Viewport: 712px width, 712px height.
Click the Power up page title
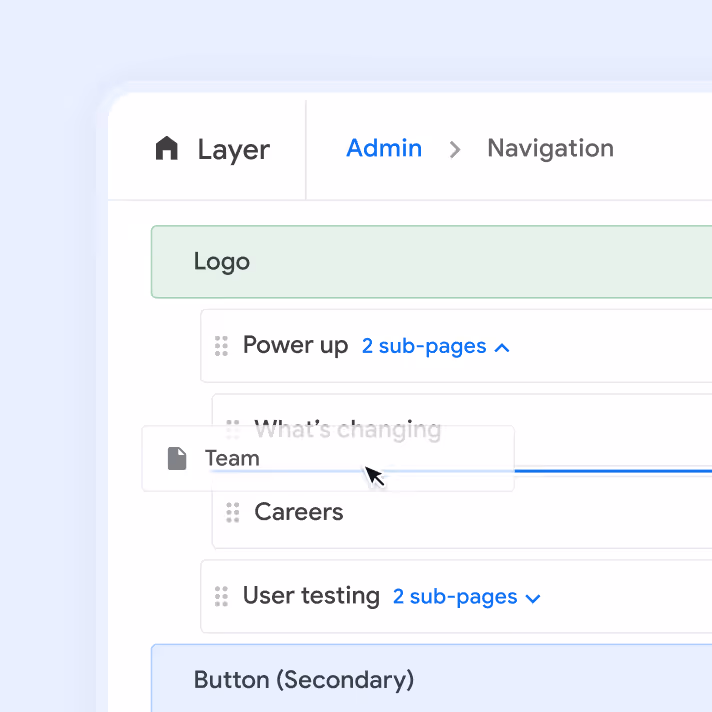[296, 345]
